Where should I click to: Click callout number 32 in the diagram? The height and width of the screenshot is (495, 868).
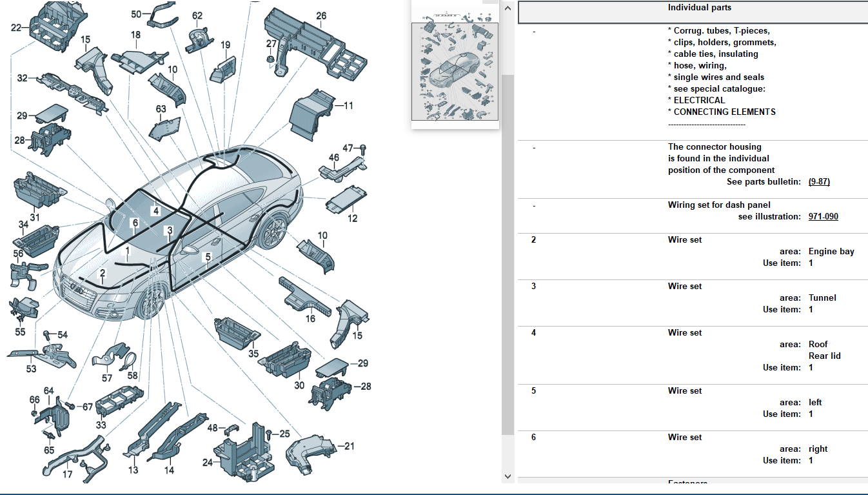(x=23, y=78)
